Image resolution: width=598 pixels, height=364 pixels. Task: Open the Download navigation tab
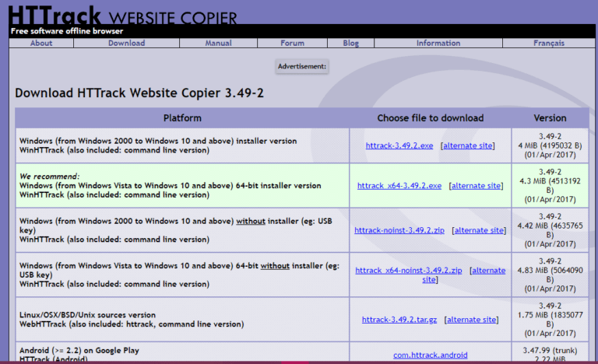[x=126, y=44]
